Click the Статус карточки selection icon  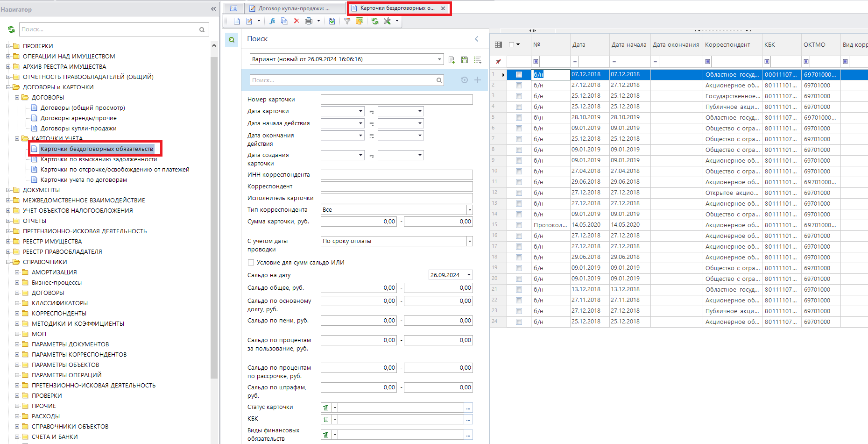326,408
